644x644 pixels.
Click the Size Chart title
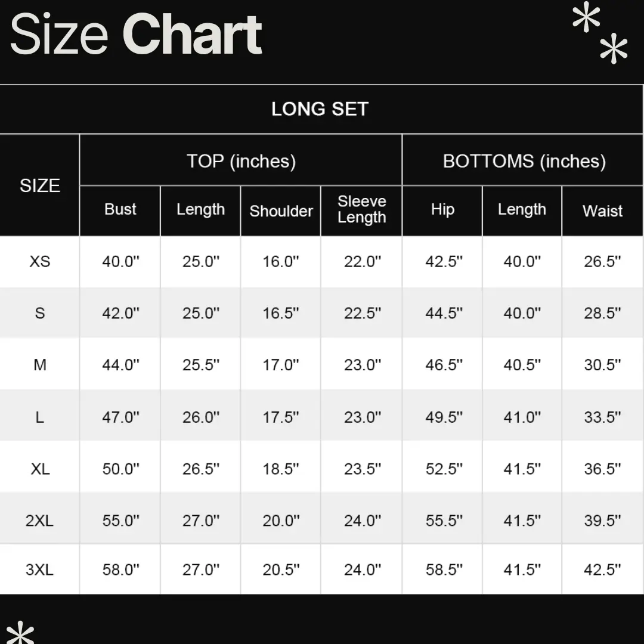pos(136,35)
